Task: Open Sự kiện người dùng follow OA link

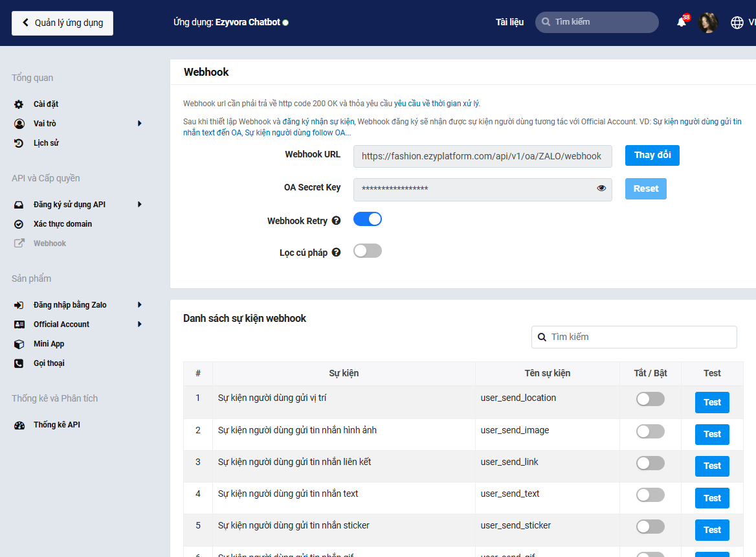Action: pyautogui.click(x=298, y=133)
